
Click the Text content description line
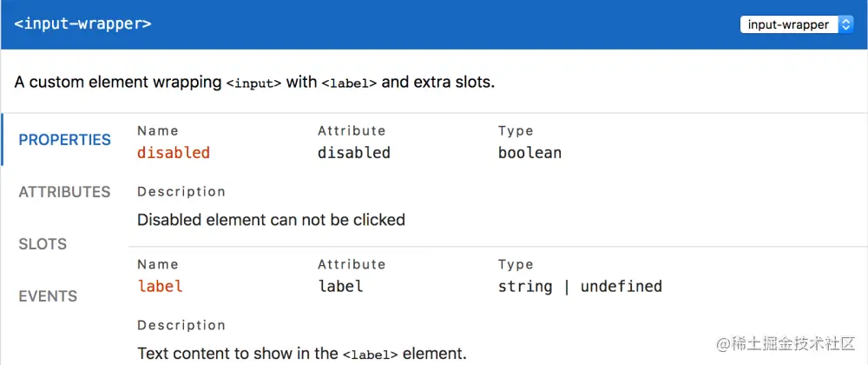click(301, 354)
